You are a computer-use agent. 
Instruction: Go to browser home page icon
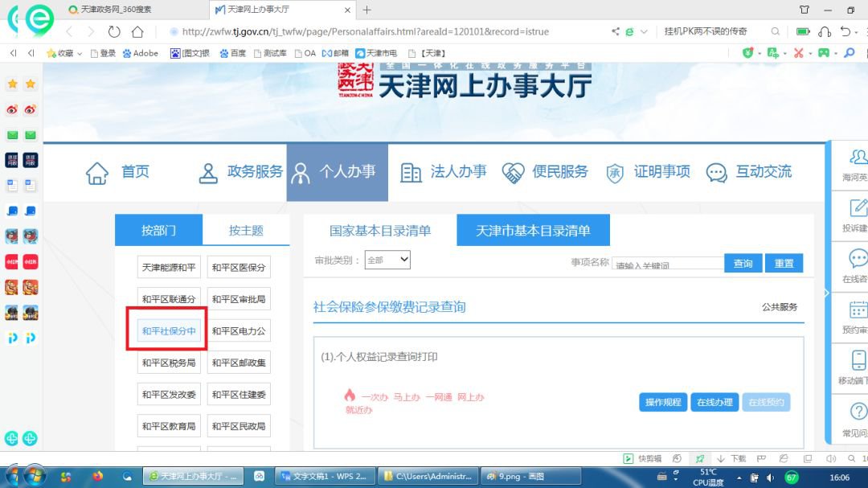[x=137, y=31]
